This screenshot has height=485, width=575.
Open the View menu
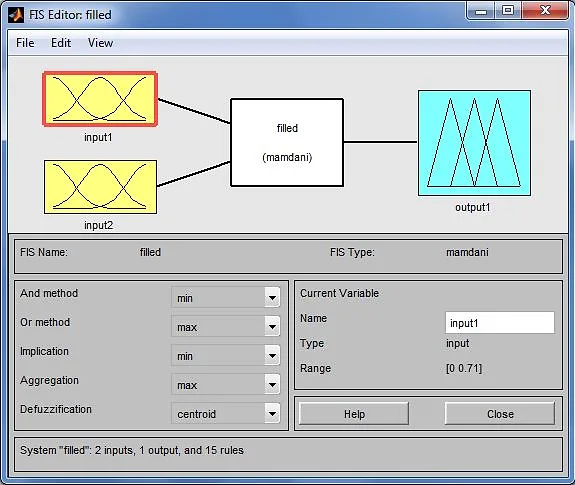(x=100, y=43)
